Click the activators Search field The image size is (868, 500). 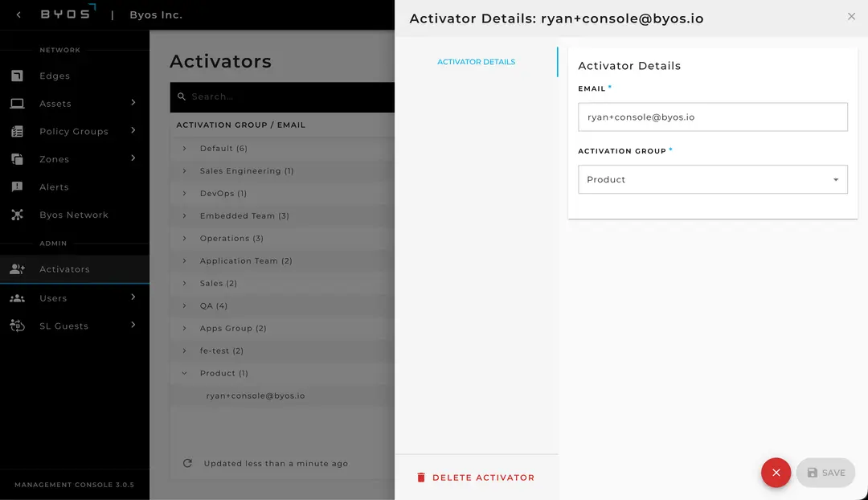coord(282,97)
